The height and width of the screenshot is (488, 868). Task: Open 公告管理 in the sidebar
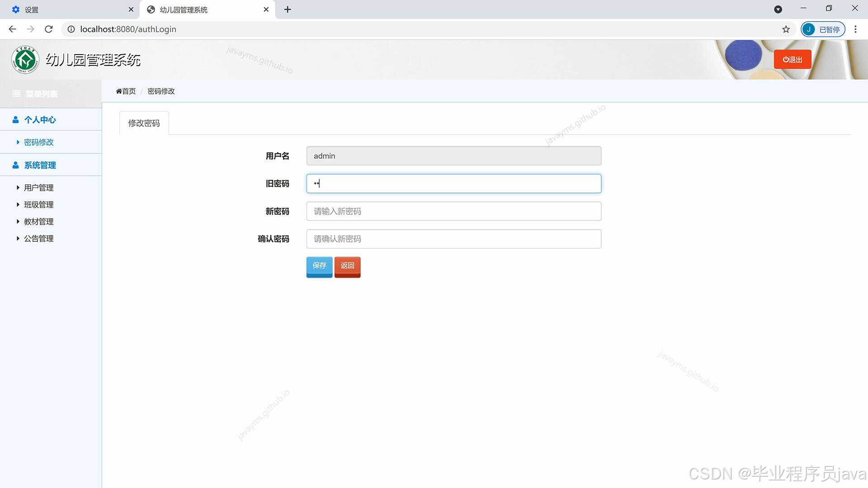click(39, 239)
